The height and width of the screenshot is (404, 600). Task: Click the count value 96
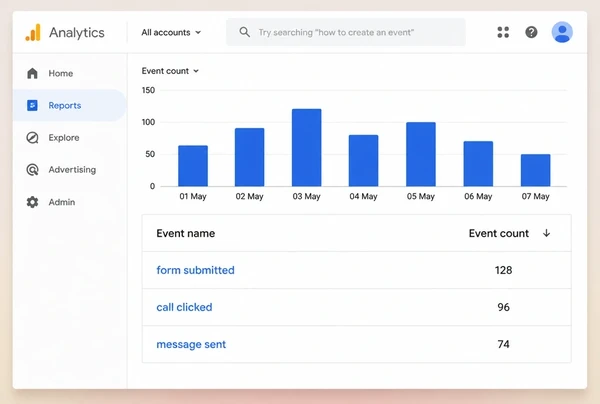pos(503,307)
